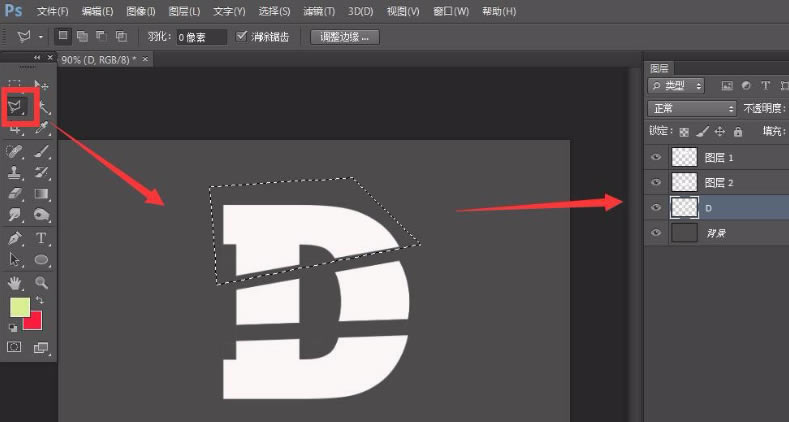The width and height of the screenshot is (789, 422).
Task: Select the Type tool
Action: coord(41,238)
